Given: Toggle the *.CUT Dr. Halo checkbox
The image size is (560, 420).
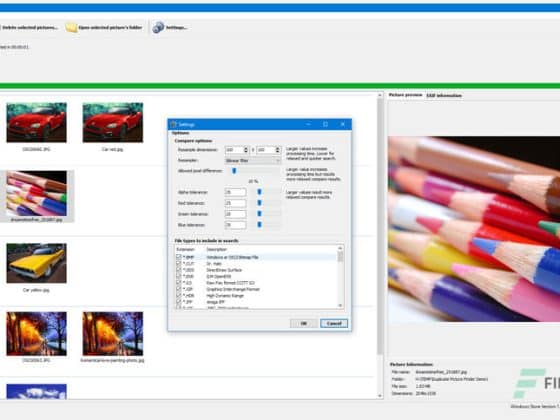Looking at the screenshot, I should coord(179,263).
